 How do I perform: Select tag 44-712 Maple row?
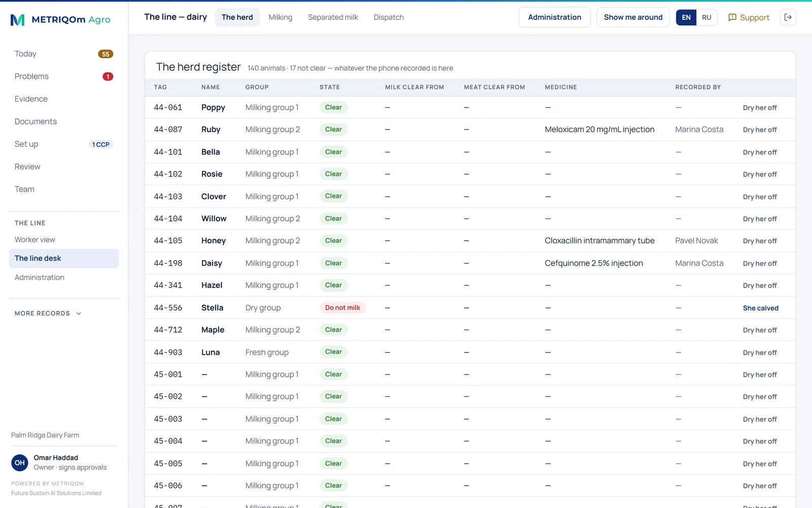point(470,330)
